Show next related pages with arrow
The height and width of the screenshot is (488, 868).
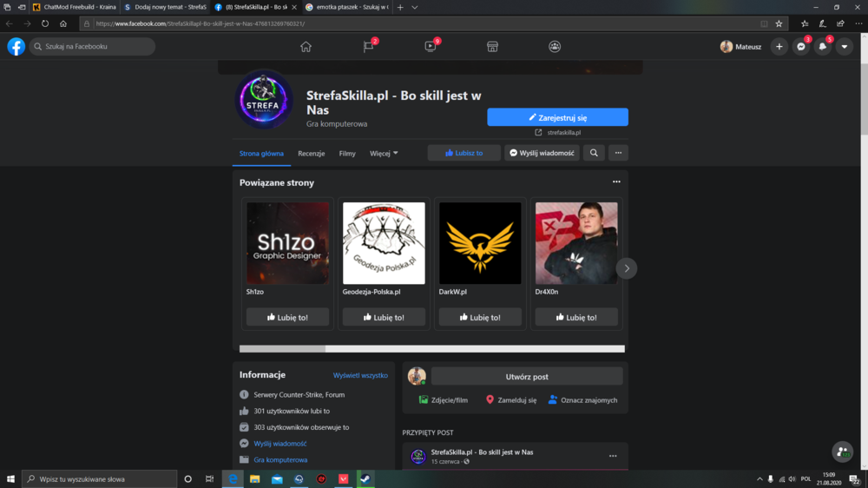click(627, 268)
